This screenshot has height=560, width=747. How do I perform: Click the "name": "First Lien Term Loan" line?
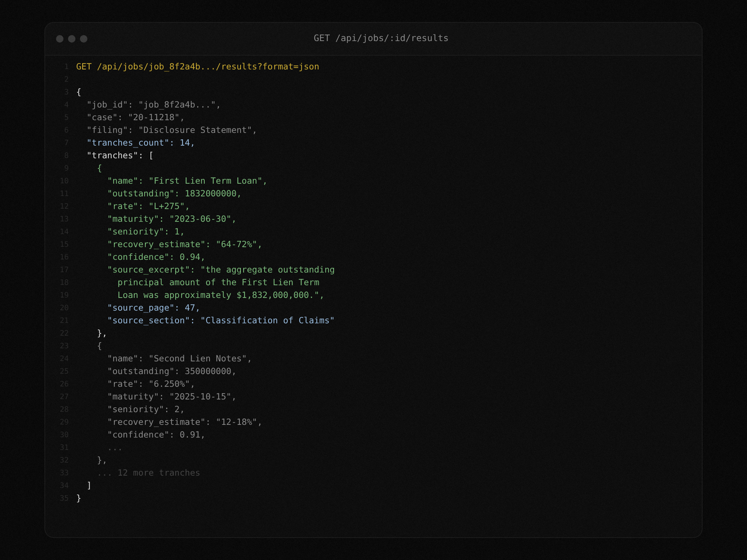point(187,181)
